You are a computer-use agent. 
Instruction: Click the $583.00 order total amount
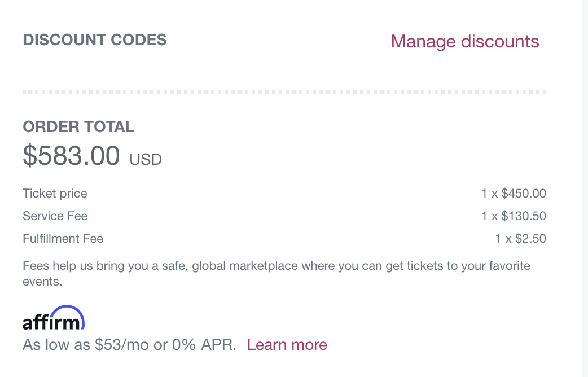click(x=71, y=156)
